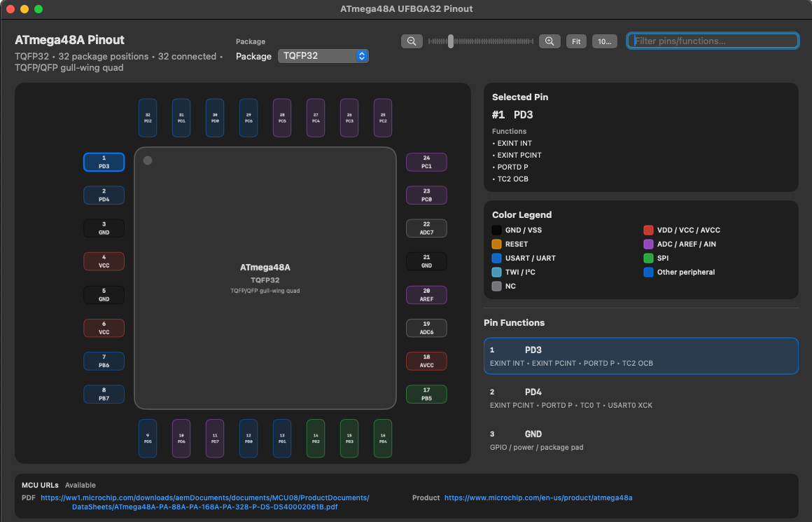The height and width of the screenshot is (522, 812).
Task: Select pin 32 PD2 on the diagram
Action: coord(148,118)
